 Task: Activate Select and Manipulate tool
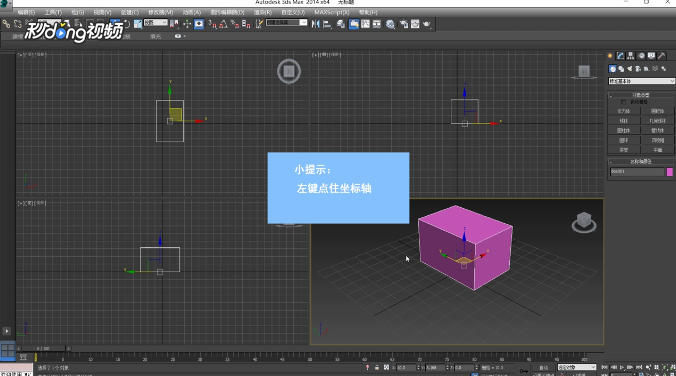tap(187, 24)
